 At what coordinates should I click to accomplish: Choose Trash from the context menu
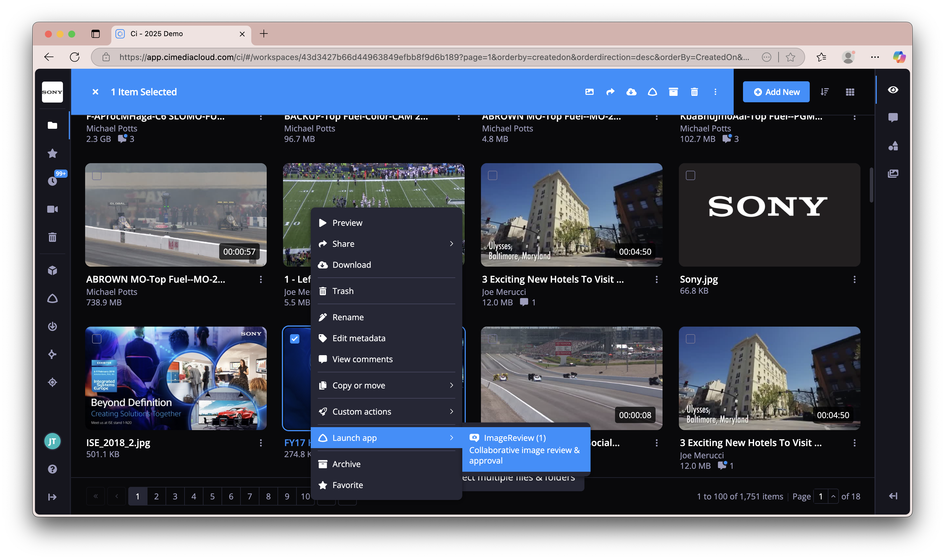387,291
